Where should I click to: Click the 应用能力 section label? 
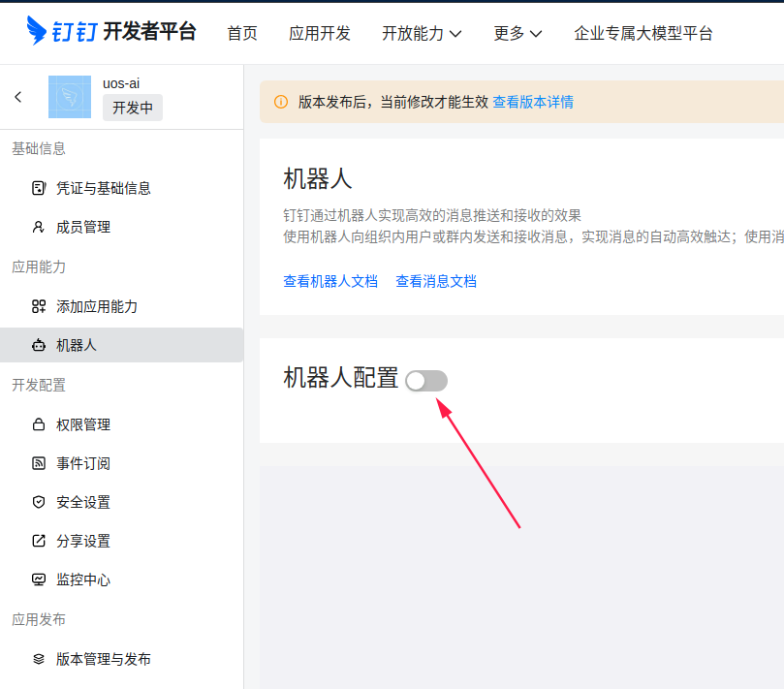[x=39, y=266]
